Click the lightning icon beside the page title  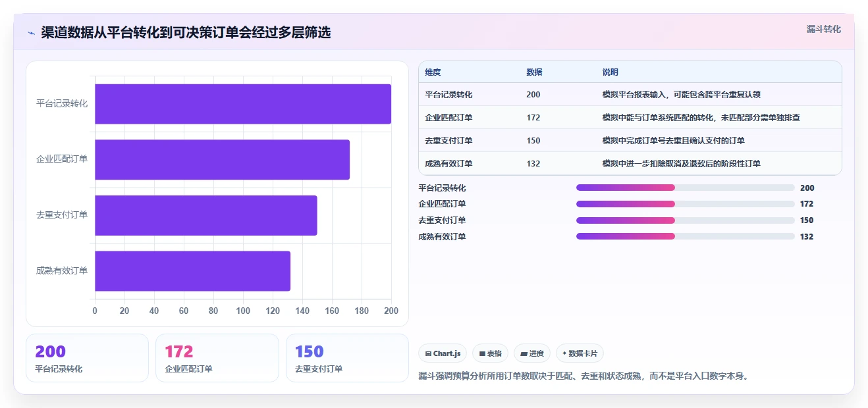(x=31, y=32)
